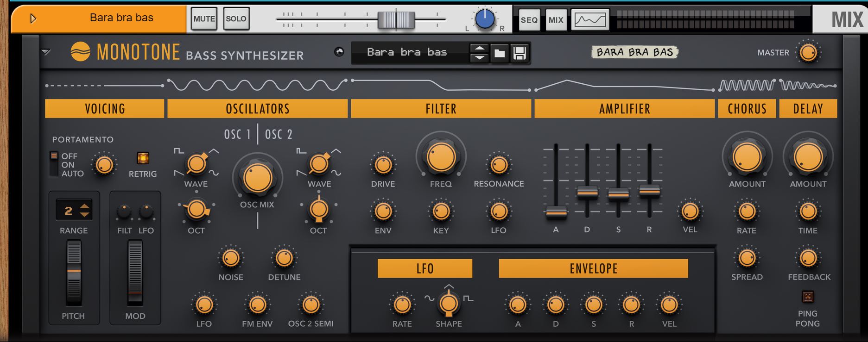Click the Save Patch floppy disk icon
The height and width of the screenshot is (342, 868).
point(520,53)
